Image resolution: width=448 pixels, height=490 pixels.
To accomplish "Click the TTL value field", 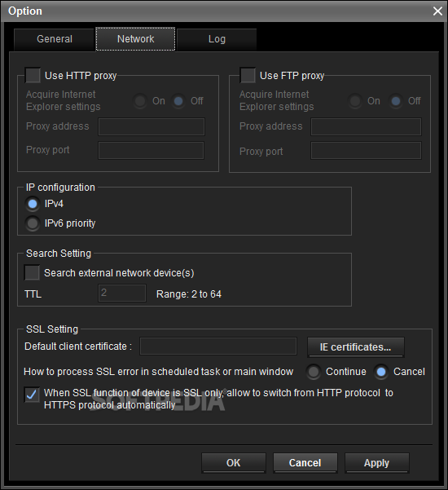I will click(x=122, y=294).
